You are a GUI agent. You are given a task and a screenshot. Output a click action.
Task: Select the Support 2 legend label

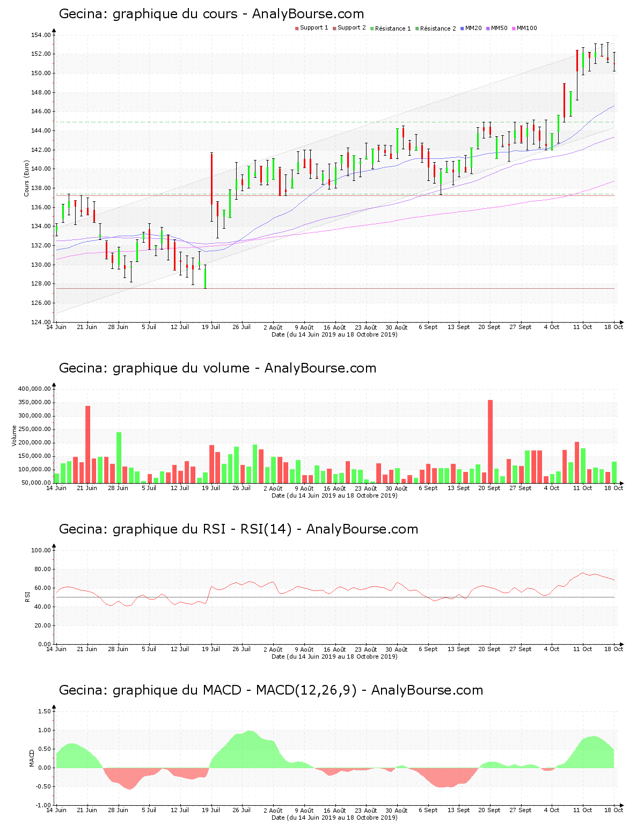352,28
